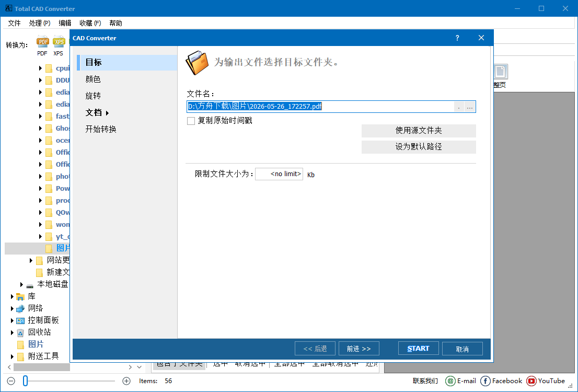This screenshot has width=578, height=392.
Task: Open the 收藏 (F) menu
Action: coord(90,23)
